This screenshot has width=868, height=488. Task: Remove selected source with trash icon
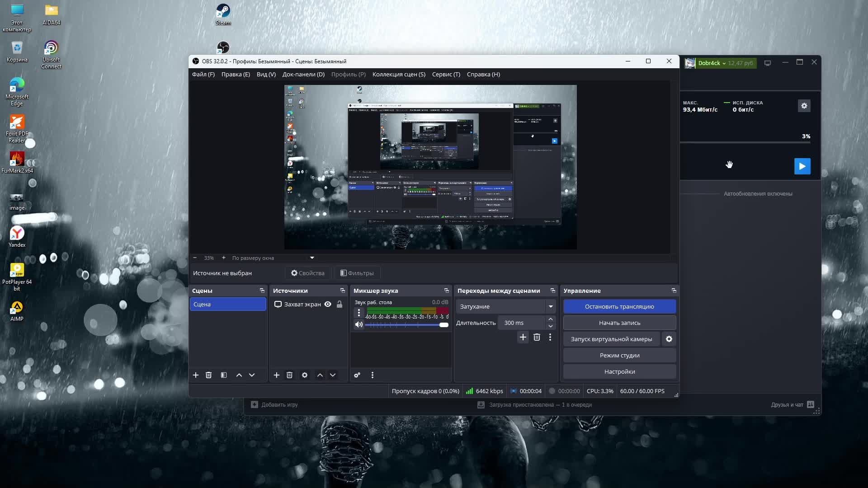pos(289,375)
